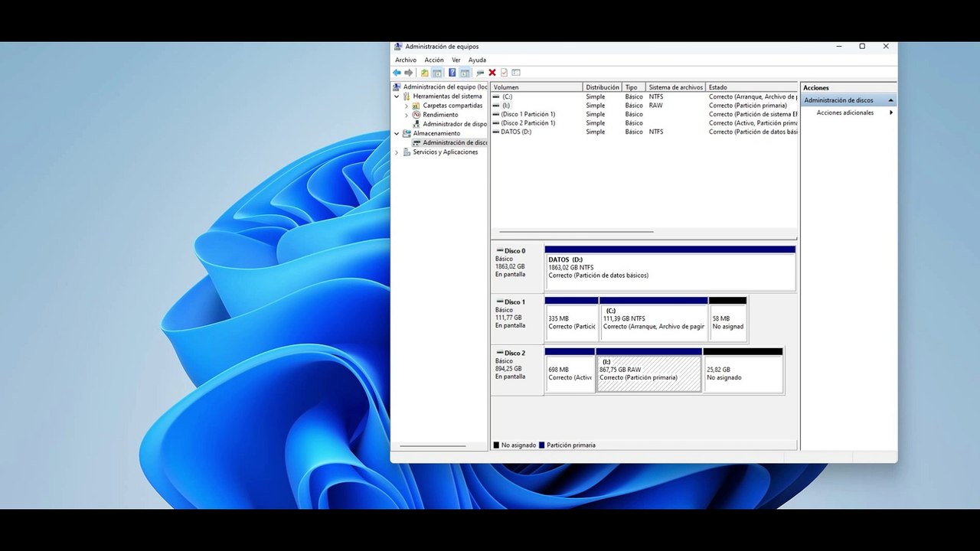Select the (Disco 2 Partición 1) volume row
Screen dimensions: 980x551
coord(645,123)
